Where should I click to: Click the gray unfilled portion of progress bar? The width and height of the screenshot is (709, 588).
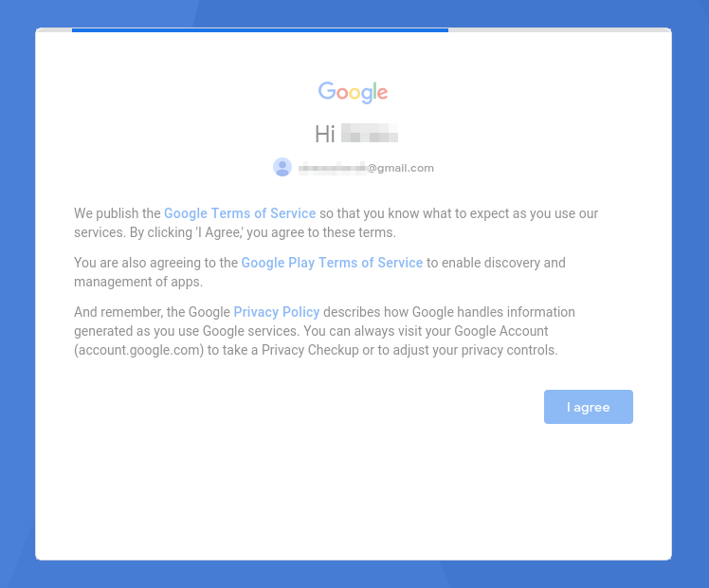560,29
